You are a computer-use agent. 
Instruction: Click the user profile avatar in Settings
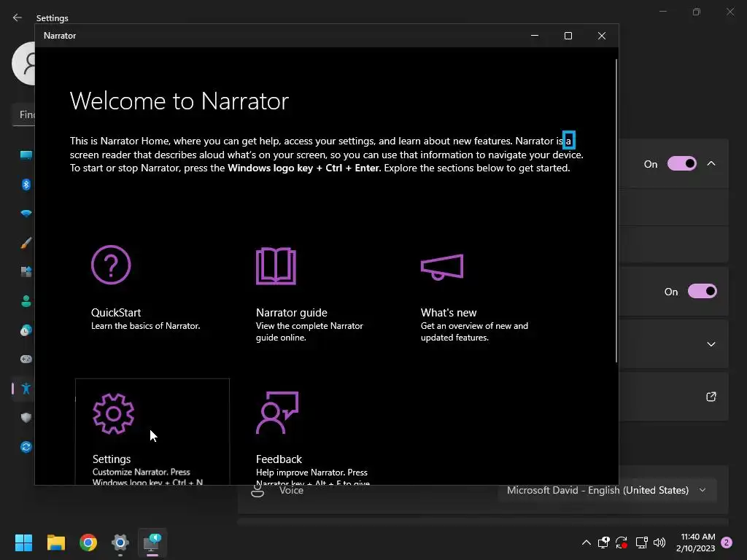coord(24,63)
